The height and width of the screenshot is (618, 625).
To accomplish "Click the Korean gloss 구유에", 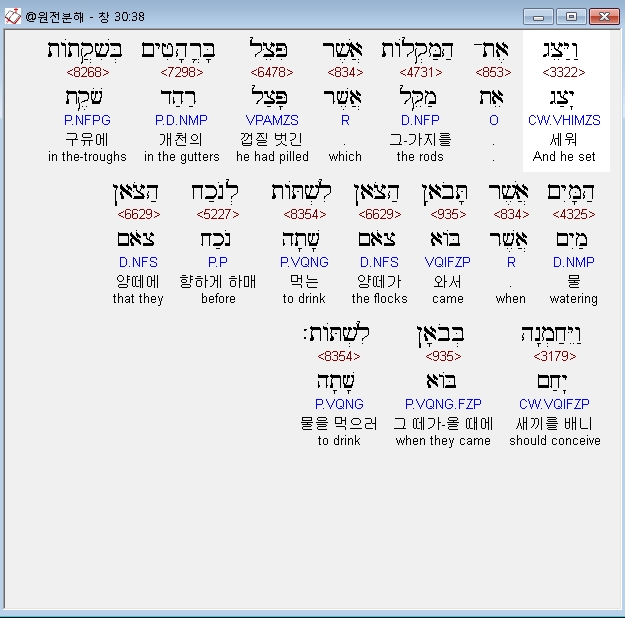I will coord(86,140).
